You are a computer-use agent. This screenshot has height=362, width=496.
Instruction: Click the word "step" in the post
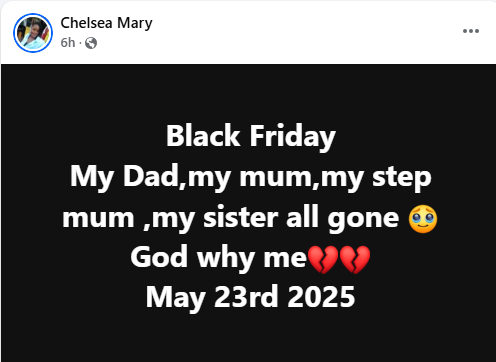[402, 178]
